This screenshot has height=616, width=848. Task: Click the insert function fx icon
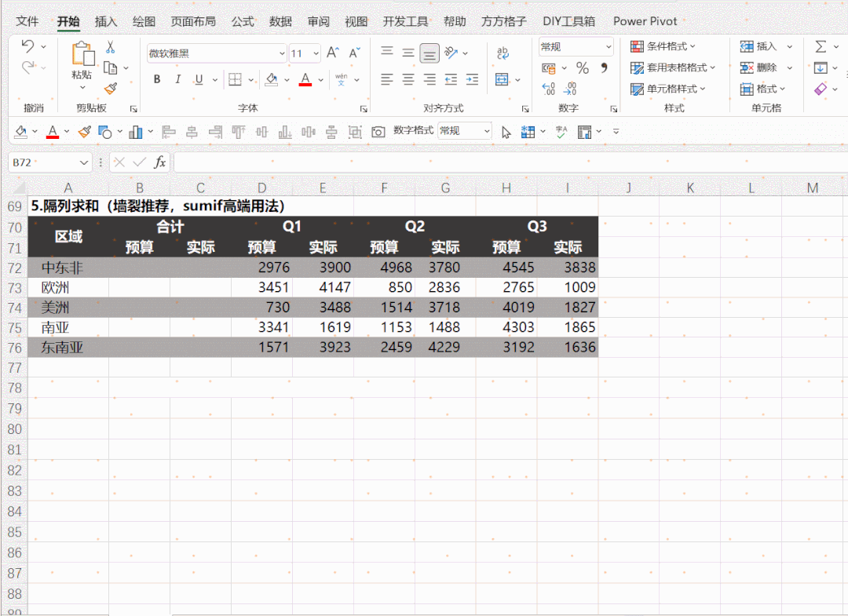pyautogui.click(x=159, y=162)
